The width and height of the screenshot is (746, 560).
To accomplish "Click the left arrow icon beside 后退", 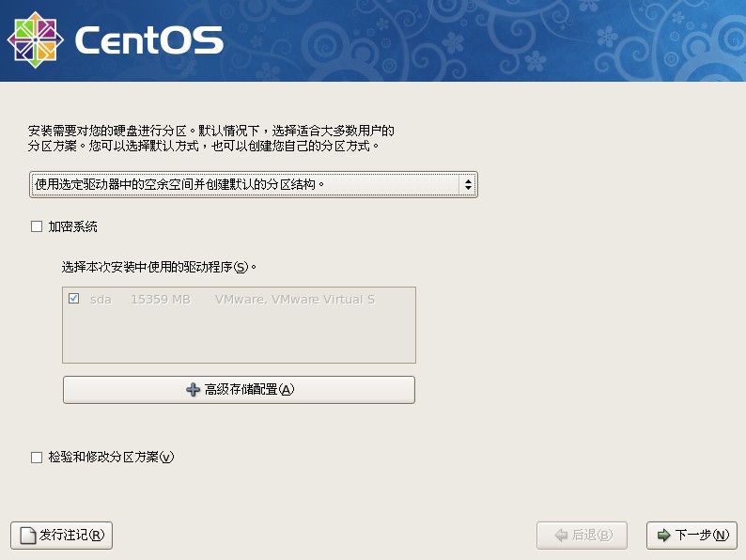I will pyautogui.click(x=561, y=536).
